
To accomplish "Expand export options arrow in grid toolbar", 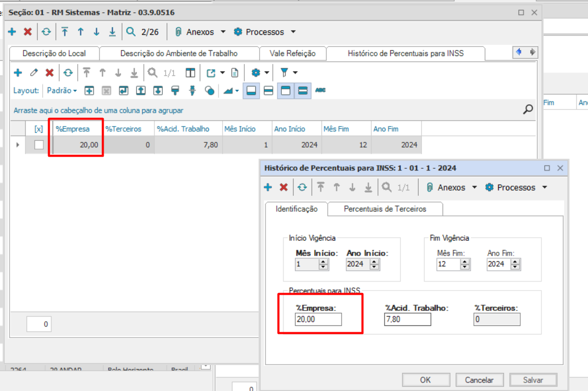I will coord(223,72).
